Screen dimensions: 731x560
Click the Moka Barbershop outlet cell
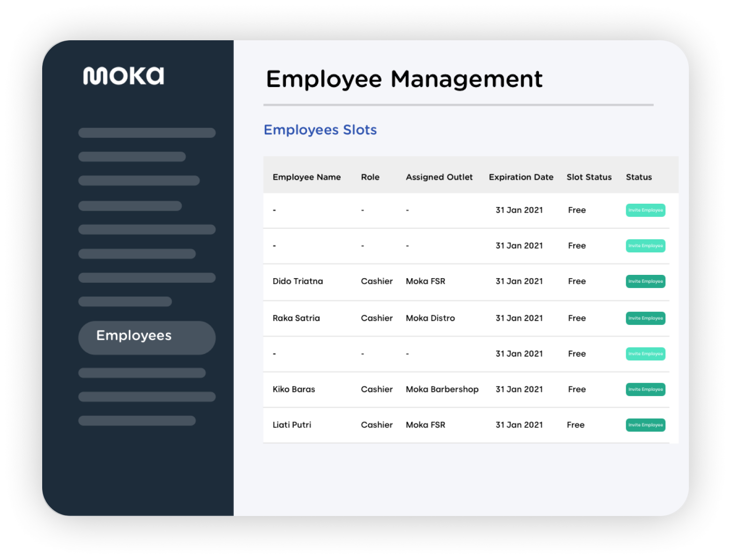pos(442,390)
